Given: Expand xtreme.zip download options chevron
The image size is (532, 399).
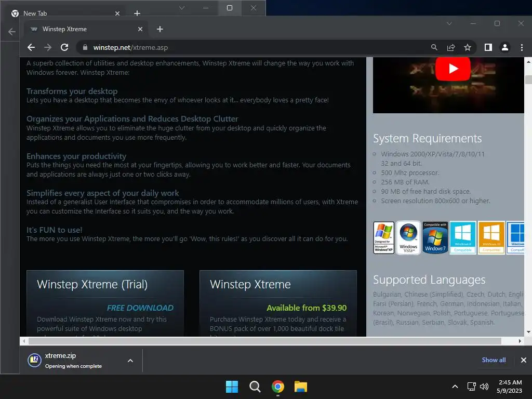Looking at the screenshot, I should click(130, 361).
